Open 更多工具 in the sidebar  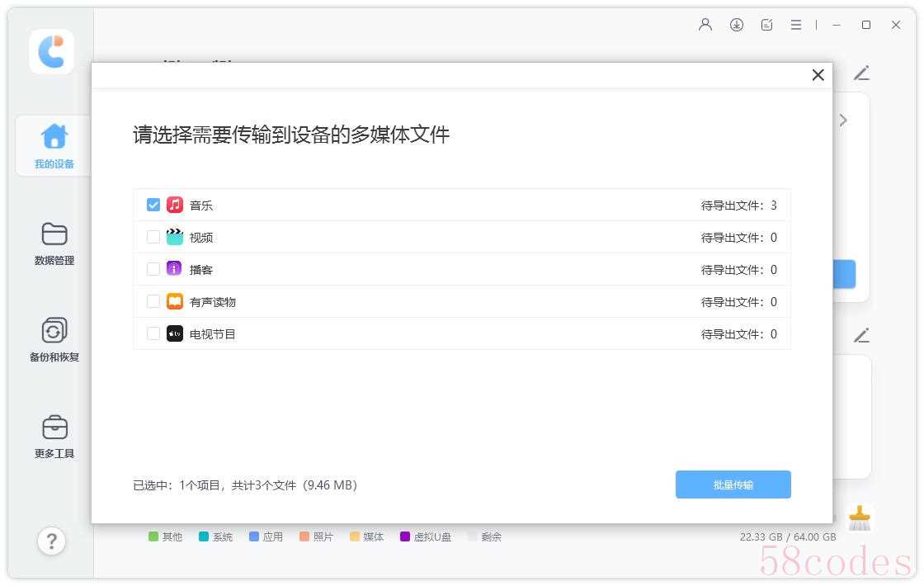tap(54, 437)
